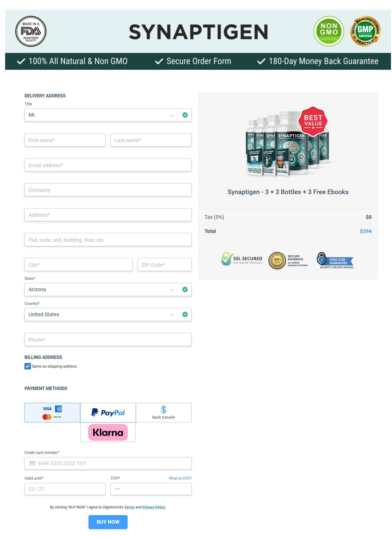Select the credit card payment method
Image resolution: width=392 pixels, height=537 pixels.
[x=52, y=413]
